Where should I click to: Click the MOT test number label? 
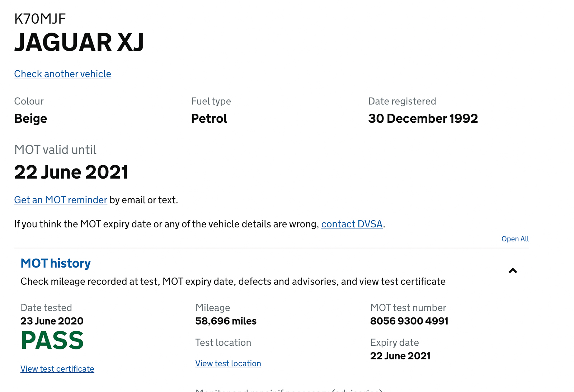coord(408,308)
